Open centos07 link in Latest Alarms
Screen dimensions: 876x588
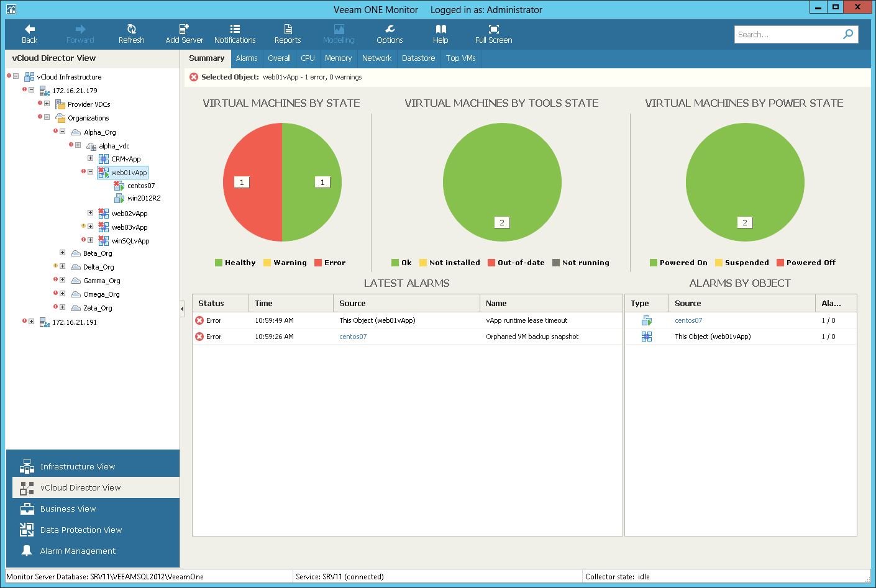point(353,337)
